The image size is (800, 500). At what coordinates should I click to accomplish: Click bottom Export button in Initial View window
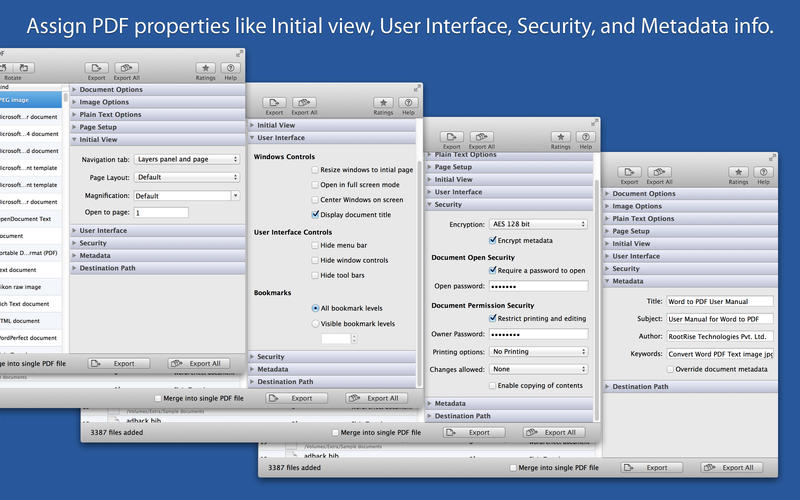coord(118,364)
